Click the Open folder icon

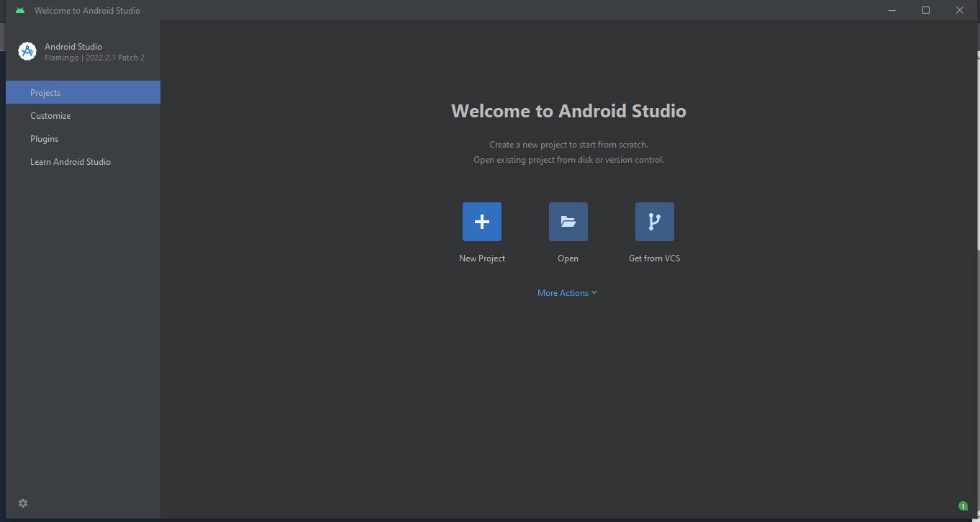[x=568, y=222]
